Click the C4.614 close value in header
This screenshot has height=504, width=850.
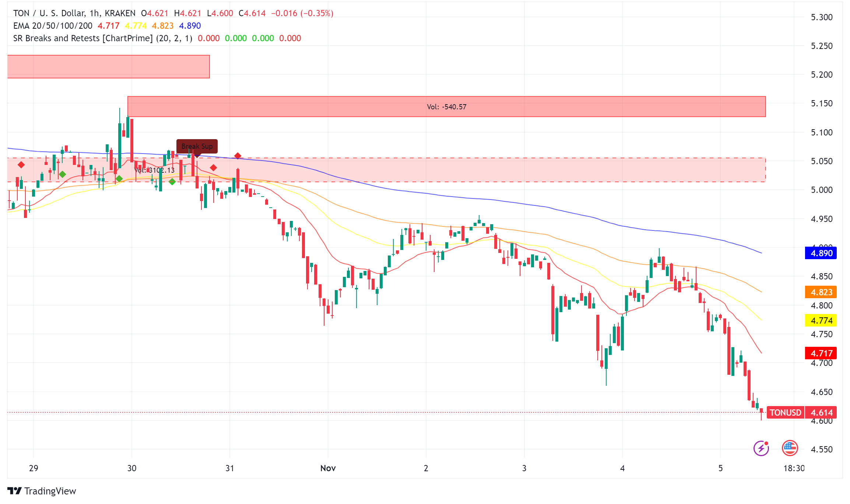252,13
